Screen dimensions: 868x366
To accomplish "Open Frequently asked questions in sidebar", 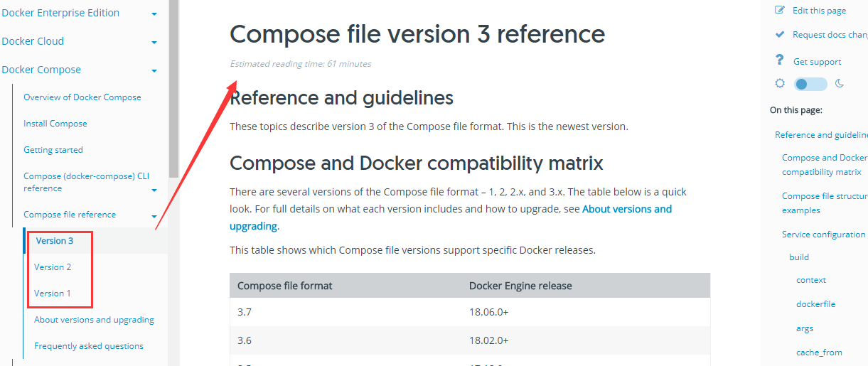I will 89,346.
